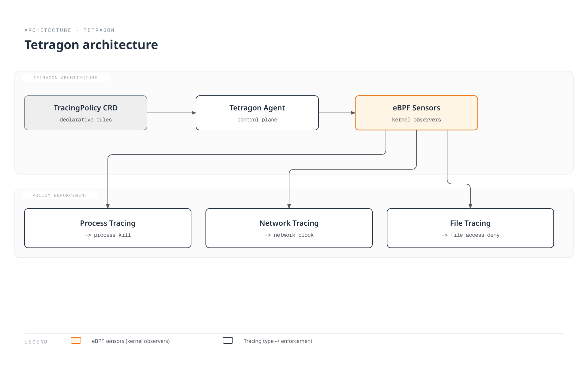
Task: Click the '-> process kill' text
Action: tap(108, 235)
